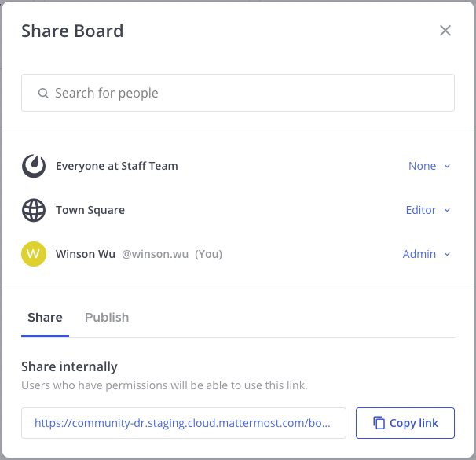Click Winson Wu's yellow W avatar
Image resolution: width=476 pixels, height=460 pixels.
click(x=34, y=254)
